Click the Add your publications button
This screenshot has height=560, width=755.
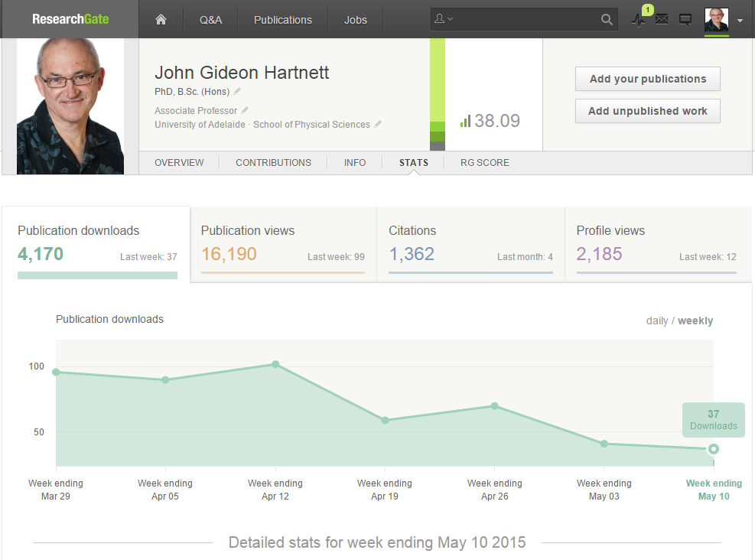pyautogui.click(x=647, y=79)
